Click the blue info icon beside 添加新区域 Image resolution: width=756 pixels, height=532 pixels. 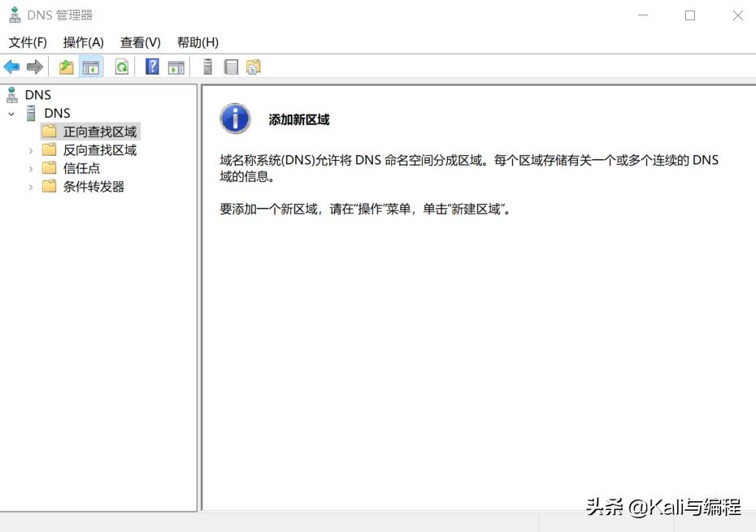click(x=234, y=118)
